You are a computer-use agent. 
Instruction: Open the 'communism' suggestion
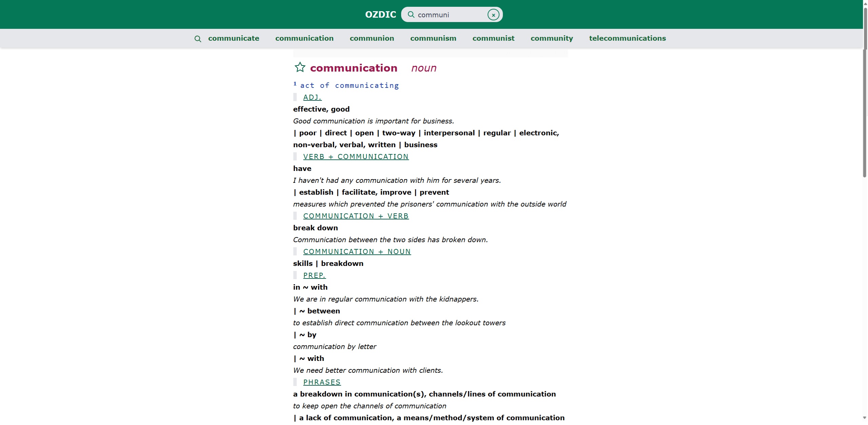click(x=433, y=38)
